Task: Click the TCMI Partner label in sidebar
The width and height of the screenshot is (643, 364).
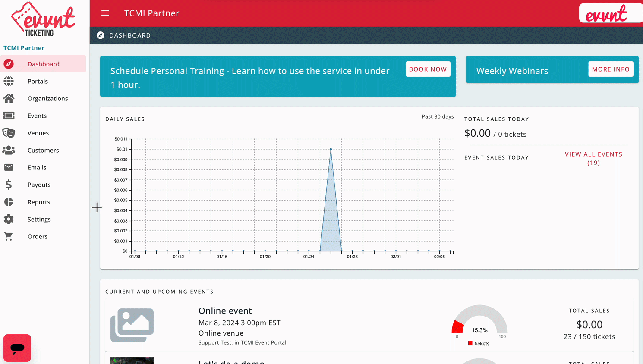Action: (x=24, y=48)
